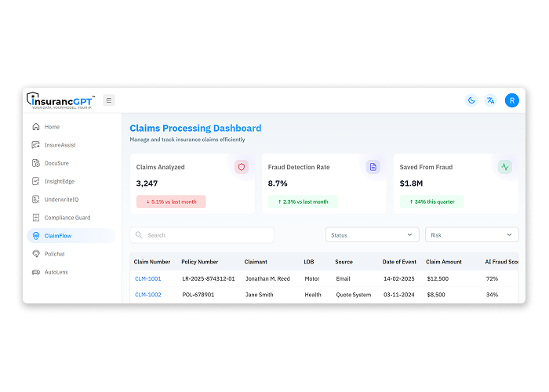Open claim CLM-1001 link
This screenshot has height=392, width=549.
pos(147,278)
